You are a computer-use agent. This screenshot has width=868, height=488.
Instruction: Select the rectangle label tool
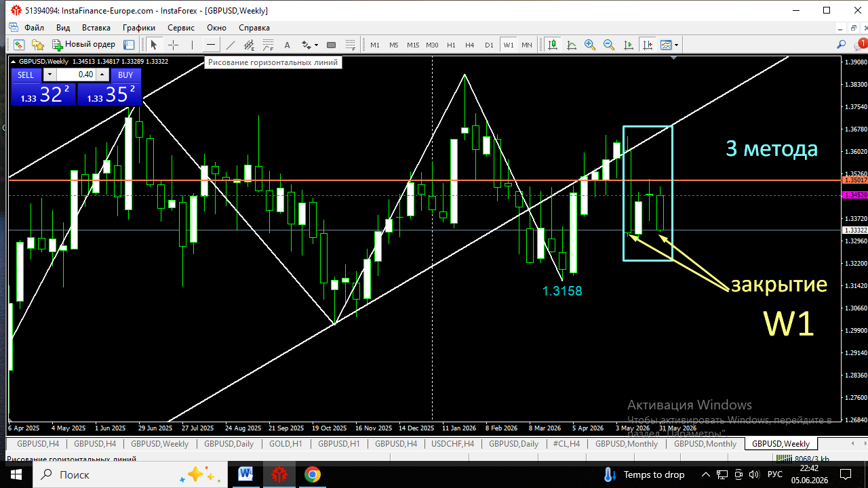[x=332, y=45]
